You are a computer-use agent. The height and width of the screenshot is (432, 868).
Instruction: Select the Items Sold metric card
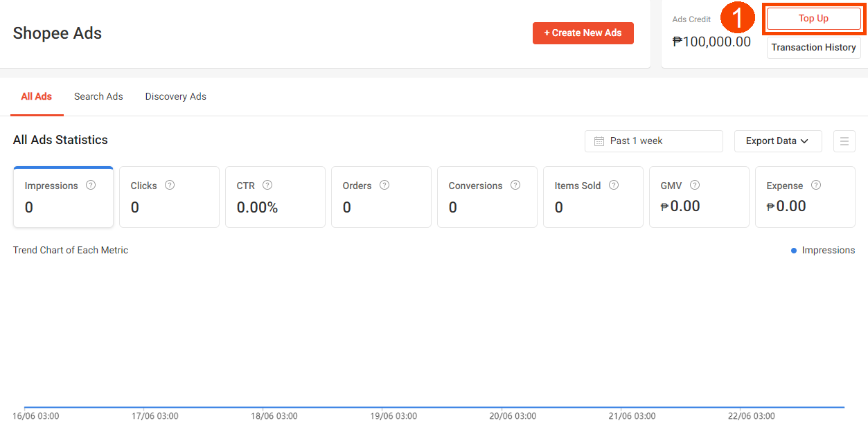(x=594, y=197)
